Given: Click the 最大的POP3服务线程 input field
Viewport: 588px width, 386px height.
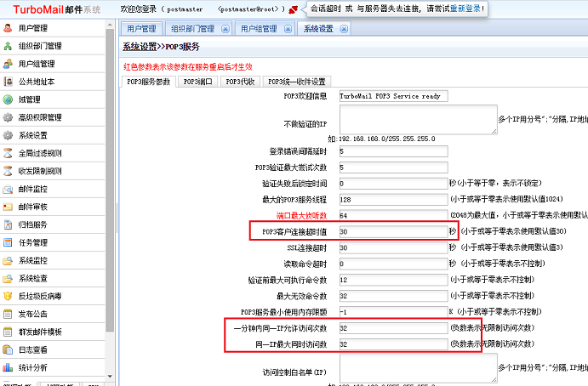Looking at the screenshot, I should (393, 200).
